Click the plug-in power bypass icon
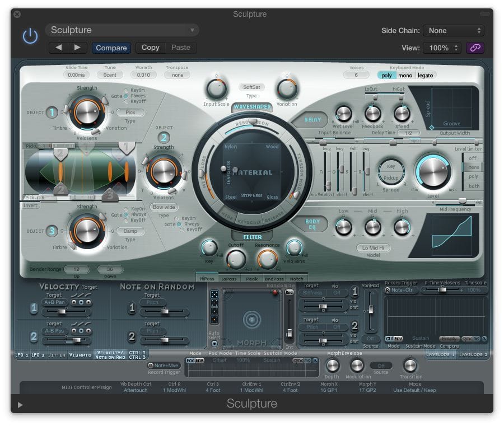The image size is (504, 426). (30, 37)
